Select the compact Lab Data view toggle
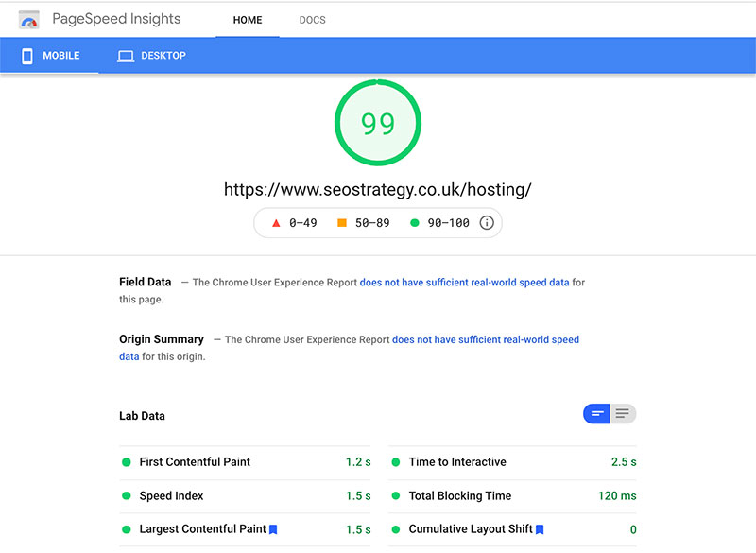The width and height of the screenshot is (756, 553). (596, 414)
